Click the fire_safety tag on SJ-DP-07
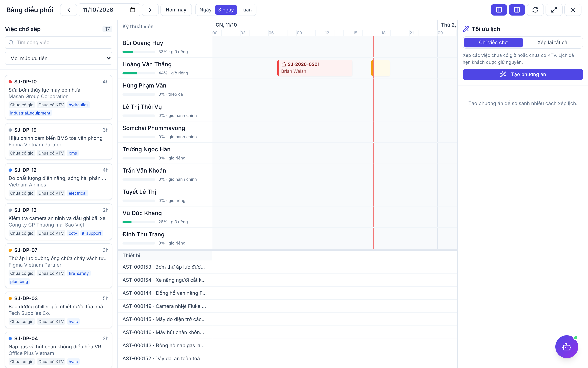588x368 pixels. click(x=79, y=273)
